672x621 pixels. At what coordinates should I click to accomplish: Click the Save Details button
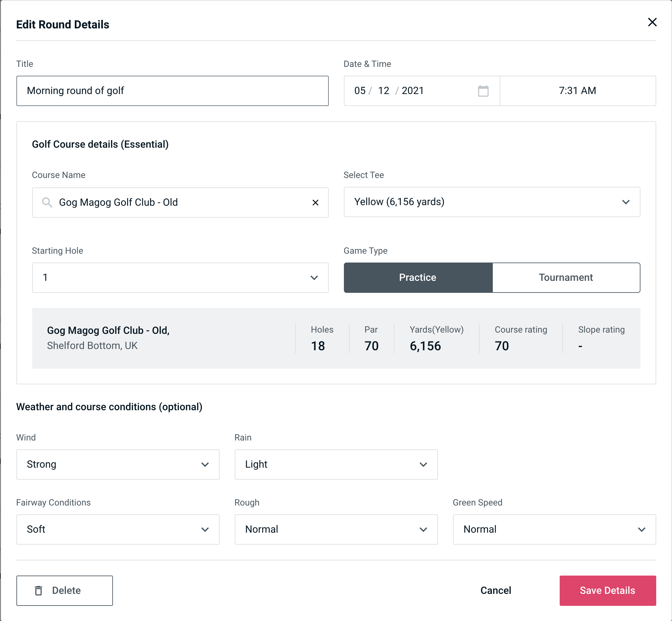point(607,591)
